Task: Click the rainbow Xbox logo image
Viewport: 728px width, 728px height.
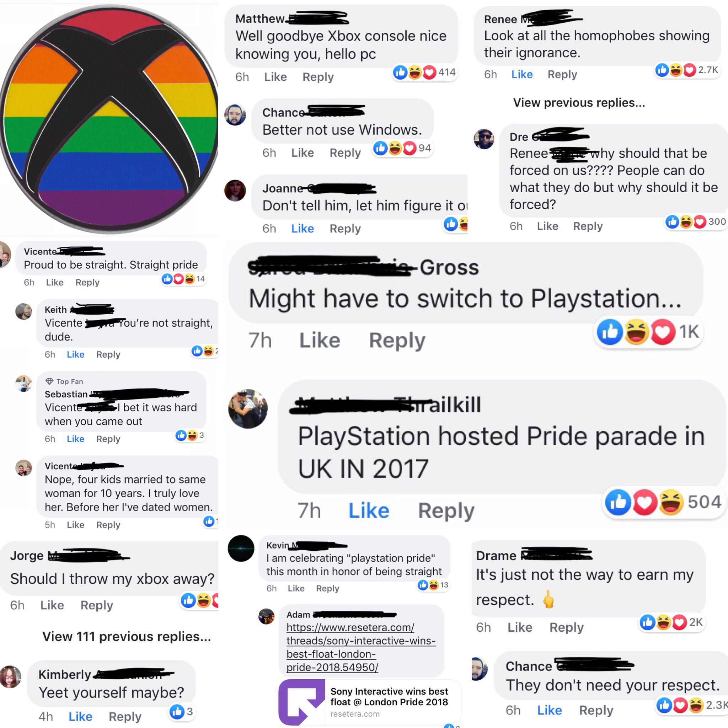Action: point(109,119)
